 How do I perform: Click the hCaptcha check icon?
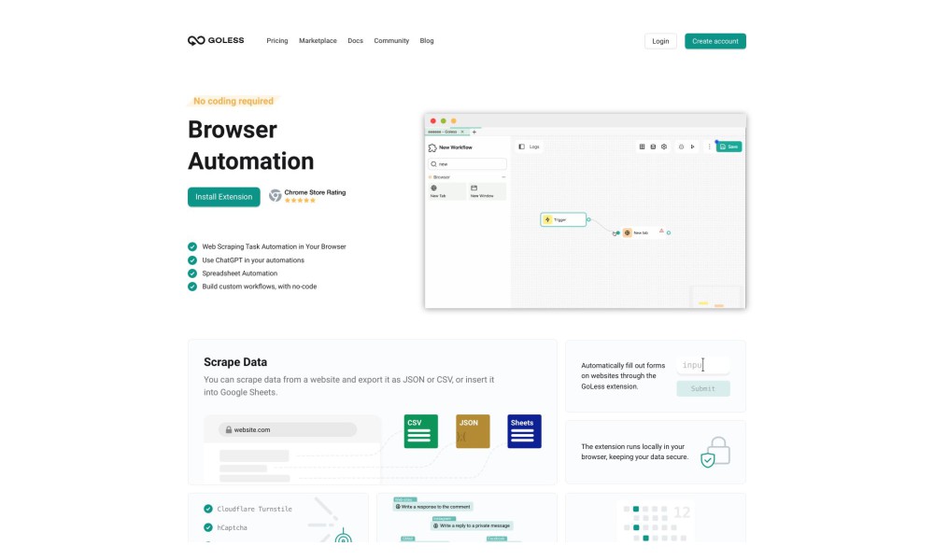208,527
